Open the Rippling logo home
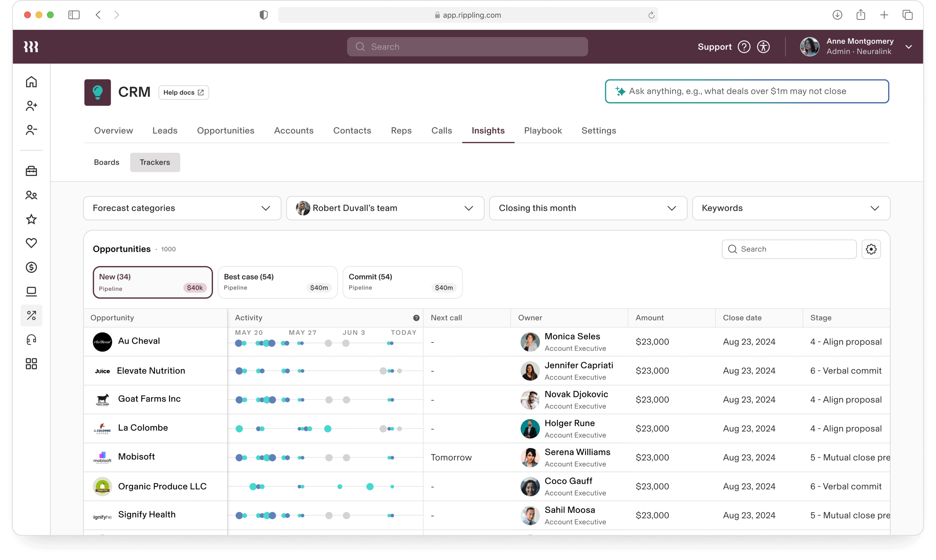 tap(31, 47)
